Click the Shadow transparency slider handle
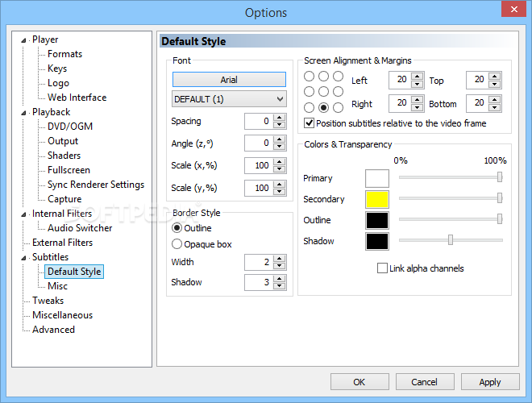This screenshot has height=403, width=532. 451,240
